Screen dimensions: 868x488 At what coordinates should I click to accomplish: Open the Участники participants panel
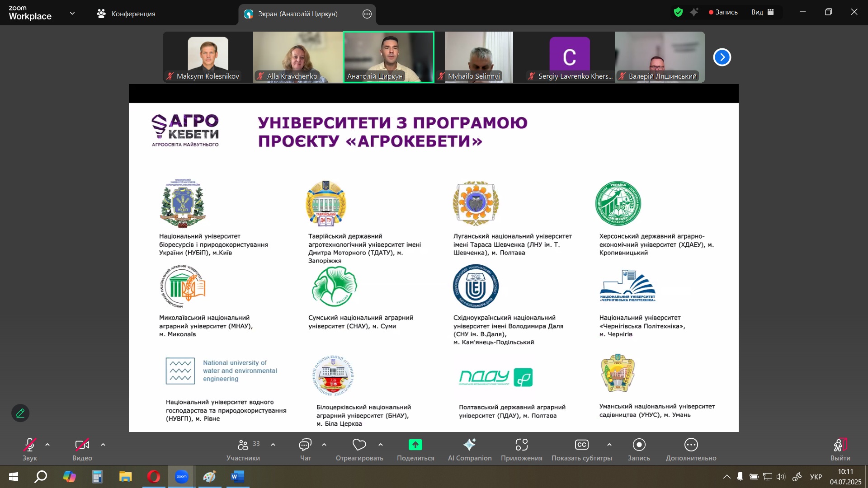pyautogui.click(x=243, y=446)
